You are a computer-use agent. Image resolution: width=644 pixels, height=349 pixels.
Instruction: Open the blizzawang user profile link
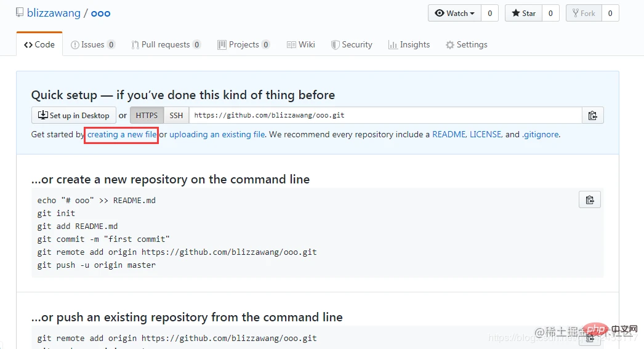point(54,13)
